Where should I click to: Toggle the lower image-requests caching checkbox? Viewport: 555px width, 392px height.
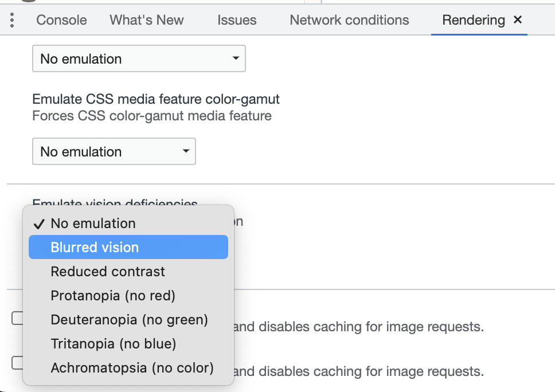[x=17, y=363]
